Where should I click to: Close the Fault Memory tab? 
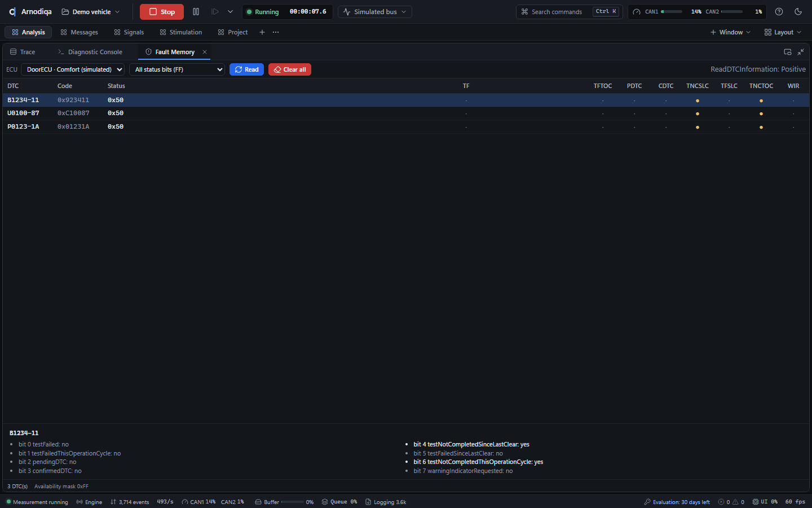205,52
